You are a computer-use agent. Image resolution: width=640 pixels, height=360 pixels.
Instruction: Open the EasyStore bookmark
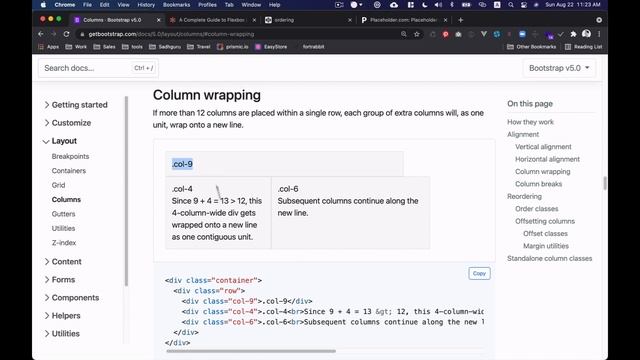271,47
